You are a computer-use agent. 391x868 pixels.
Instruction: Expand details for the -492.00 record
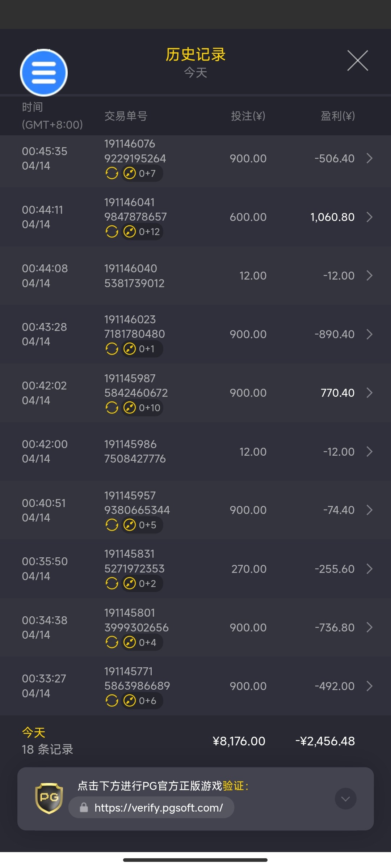pyautogui.click(x=369, y=686)
